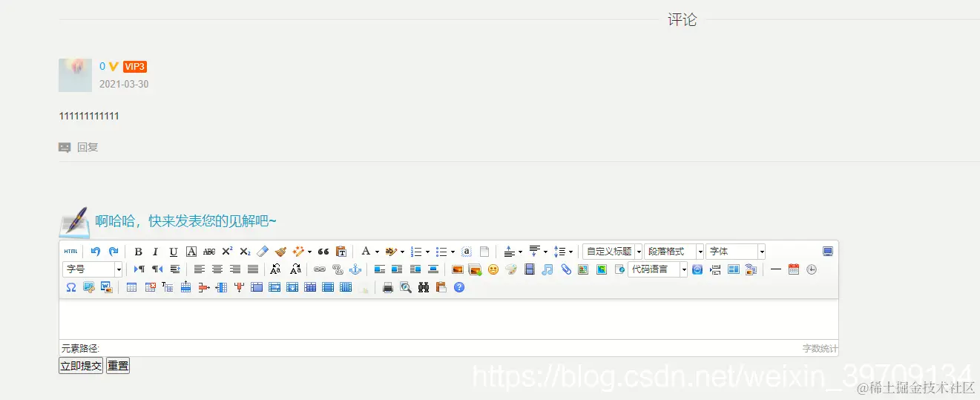Convert text to uppercase

click(275, 269)
